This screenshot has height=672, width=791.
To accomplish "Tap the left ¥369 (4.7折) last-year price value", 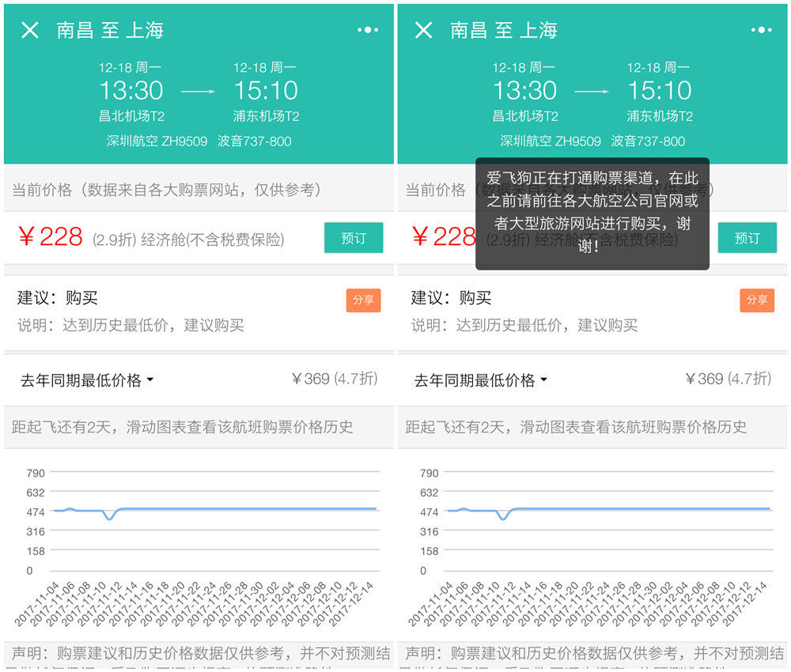I will click(335, 379).
